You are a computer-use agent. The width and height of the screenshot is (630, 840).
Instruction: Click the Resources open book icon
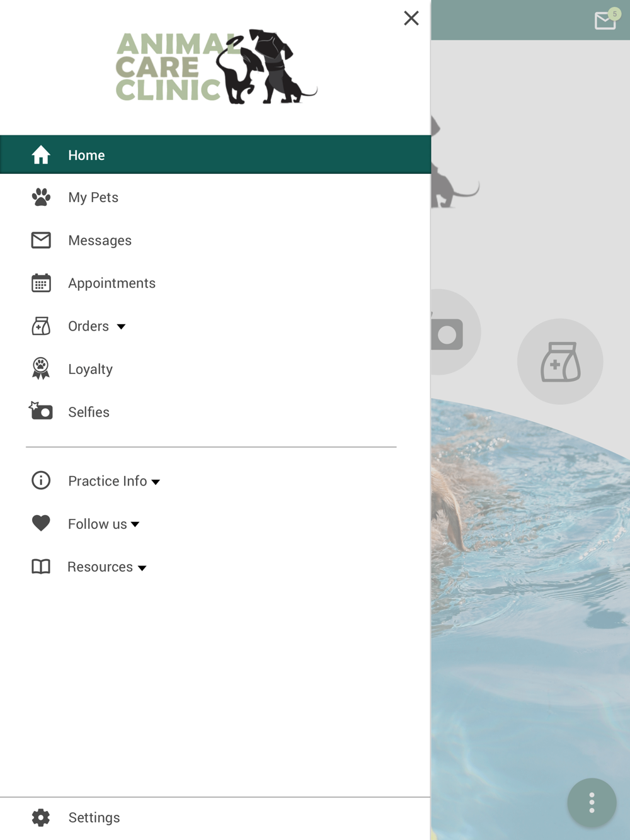tap(41, 567)
